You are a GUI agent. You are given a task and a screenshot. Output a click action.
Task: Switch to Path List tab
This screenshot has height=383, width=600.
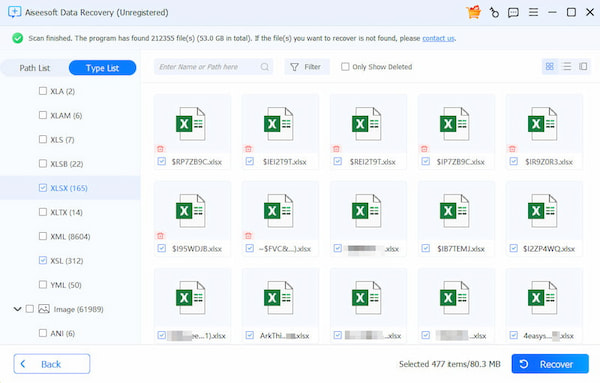[35, 68]
